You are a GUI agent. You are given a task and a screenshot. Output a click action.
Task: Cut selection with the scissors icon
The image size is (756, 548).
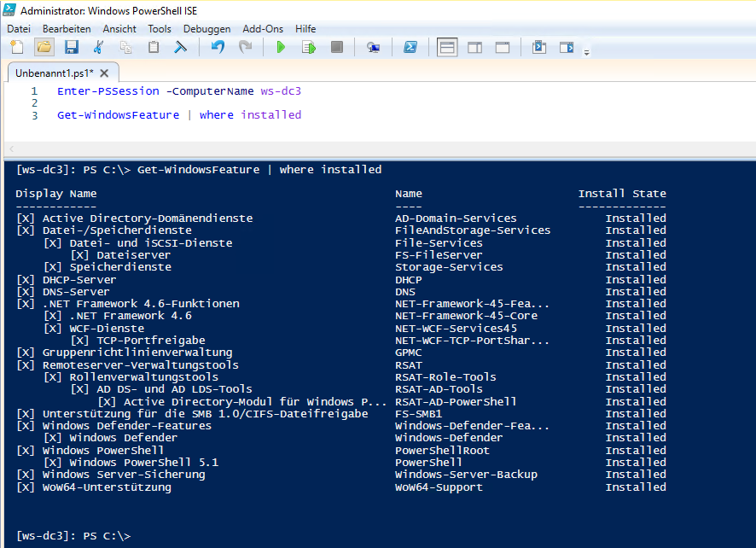[98, 47]
